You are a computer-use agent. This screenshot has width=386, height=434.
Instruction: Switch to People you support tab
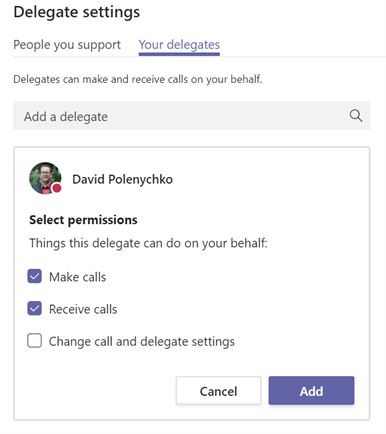pos(67,45)
